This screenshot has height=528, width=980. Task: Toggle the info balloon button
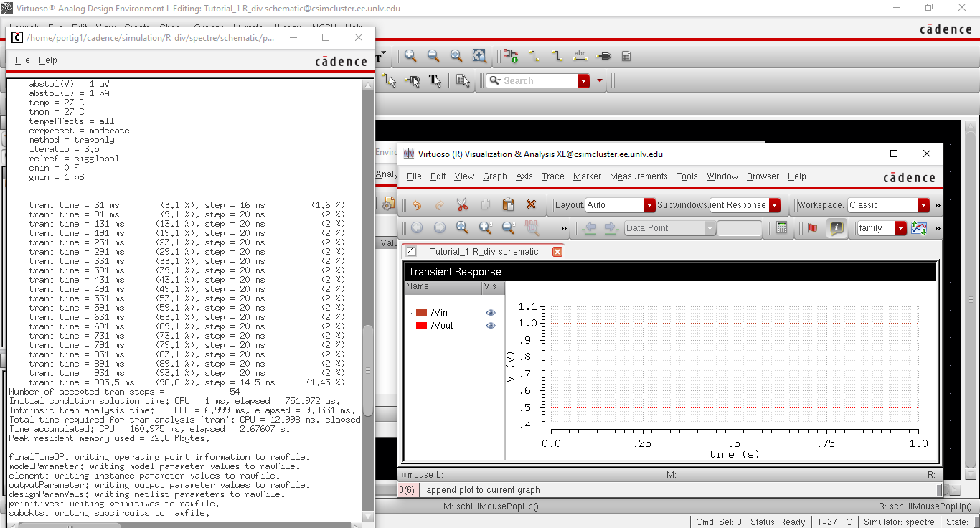click(x=837, y=228)
